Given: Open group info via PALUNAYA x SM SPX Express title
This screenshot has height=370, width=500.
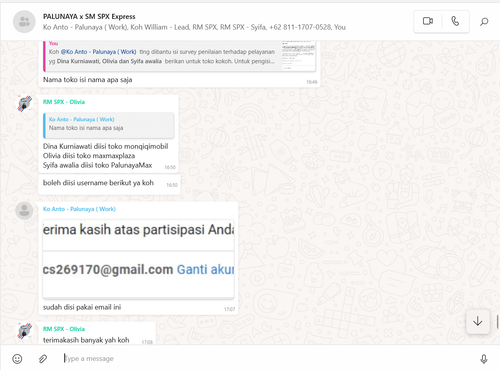Looking at the screenshot, I should pos(89,16).
